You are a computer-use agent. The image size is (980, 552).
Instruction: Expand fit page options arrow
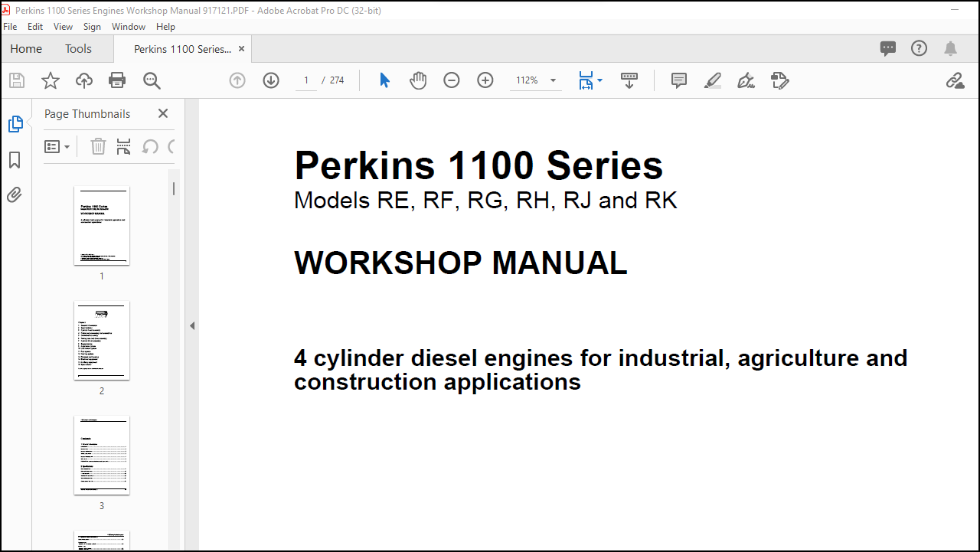tap(599, 80)
